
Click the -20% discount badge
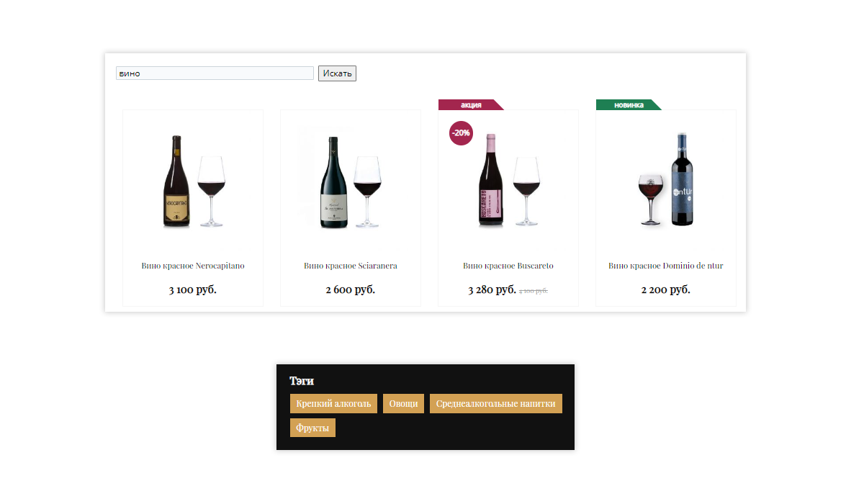click(461, 133)
